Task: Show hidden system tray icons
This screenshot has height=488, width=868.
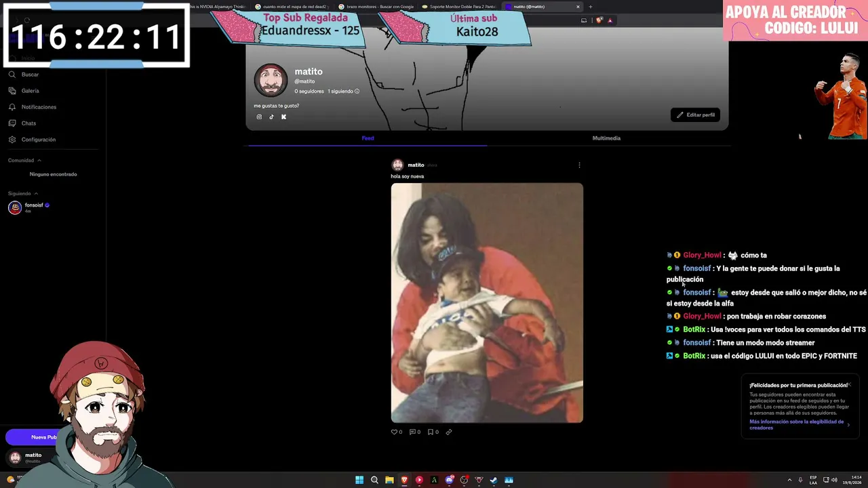Action: [789, 480]
